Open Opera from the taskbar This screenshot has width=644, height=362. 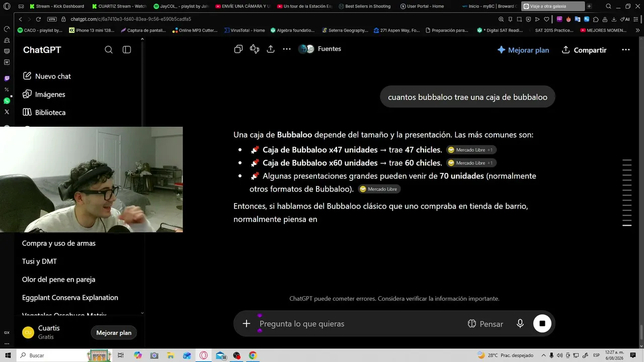click(204, 355)
